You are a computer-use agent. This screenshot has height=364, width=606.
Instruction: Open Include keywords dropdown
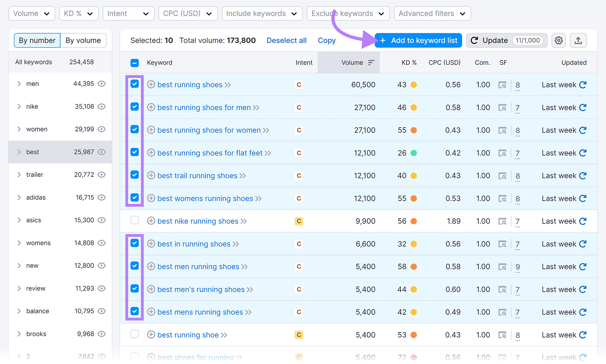point(262,14)
